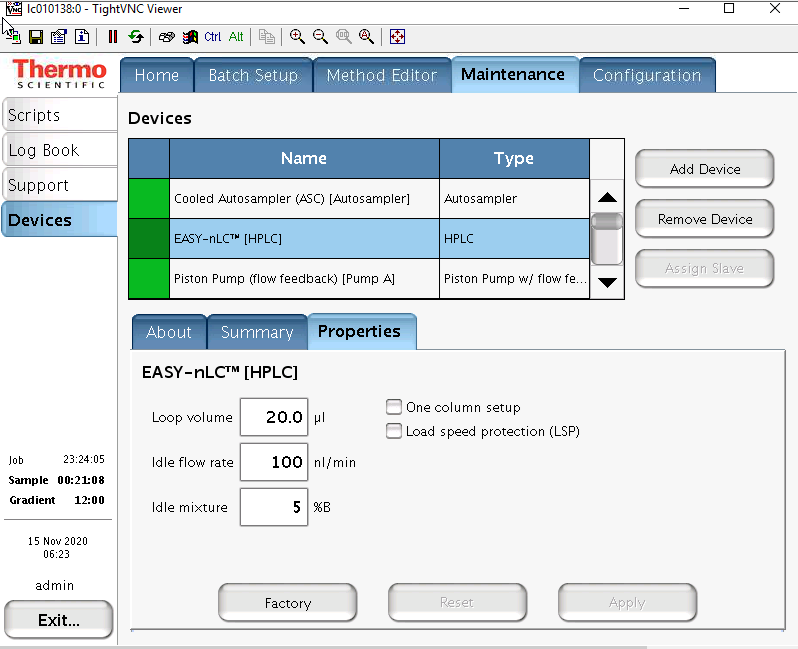Select the EASY-nLC [HPLC] device row
The image size is (798, 649).
pyautogui.click(x=359, y=239)
